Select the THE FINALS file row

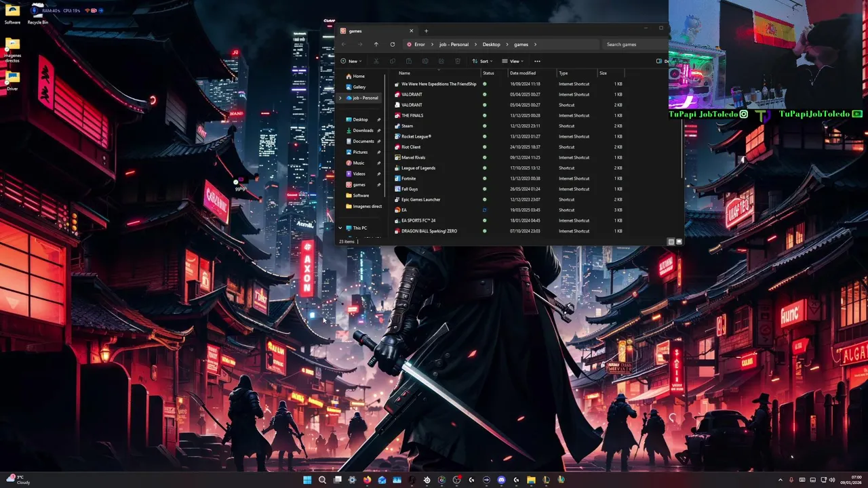(509, 115)
